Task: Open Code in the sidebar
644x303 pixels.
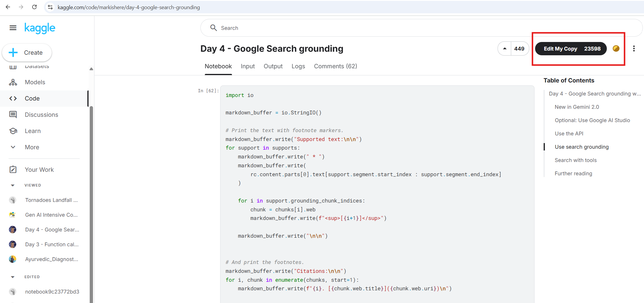Action: pos(32,98)
